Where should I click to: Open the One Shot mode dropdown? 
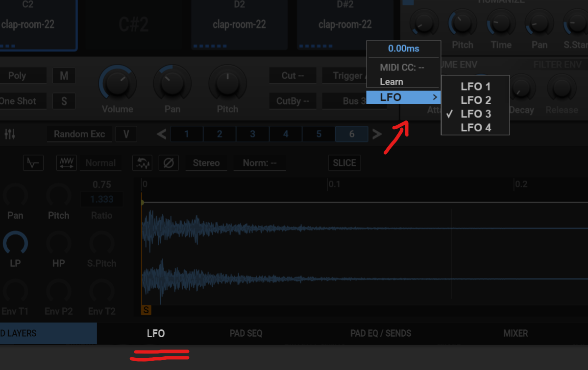coord(23,101)
